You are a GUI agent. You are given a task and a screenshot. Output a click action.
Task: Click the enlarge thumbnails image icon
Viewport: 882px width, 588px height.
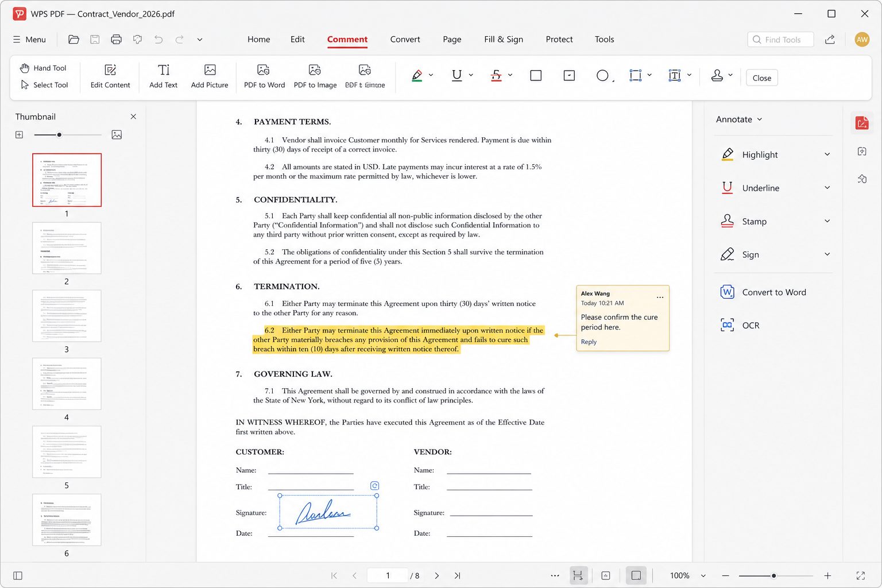[x=117, y=135]
